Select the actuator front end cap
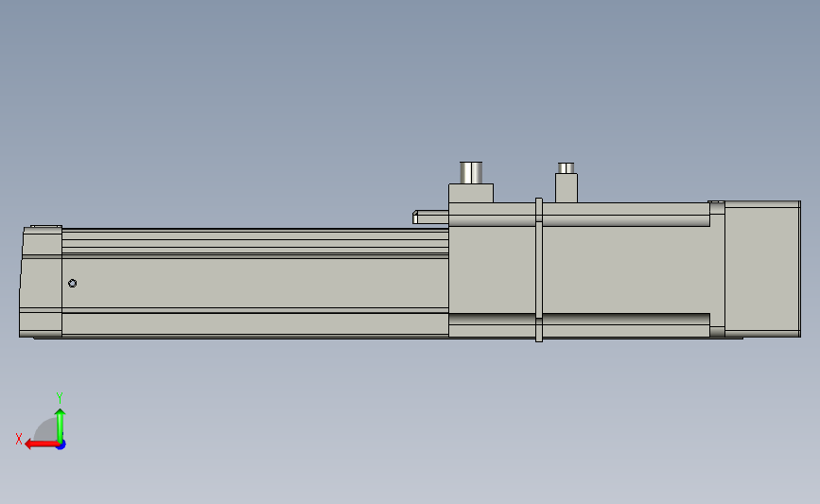Image resolution: width=820 pixels, height=504 pixels. tap(41, 281)
